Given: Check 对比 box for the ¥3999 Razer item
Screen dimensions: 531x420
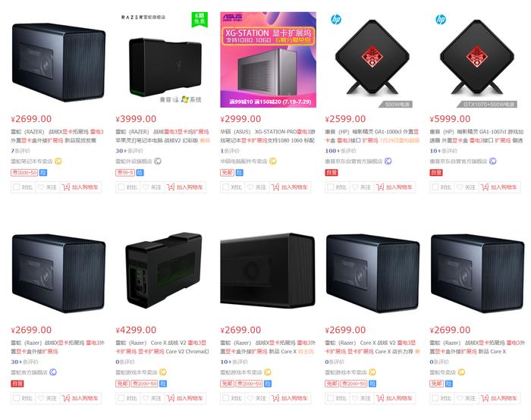Looking at the screenshot, I should click(x=121, y=187).
